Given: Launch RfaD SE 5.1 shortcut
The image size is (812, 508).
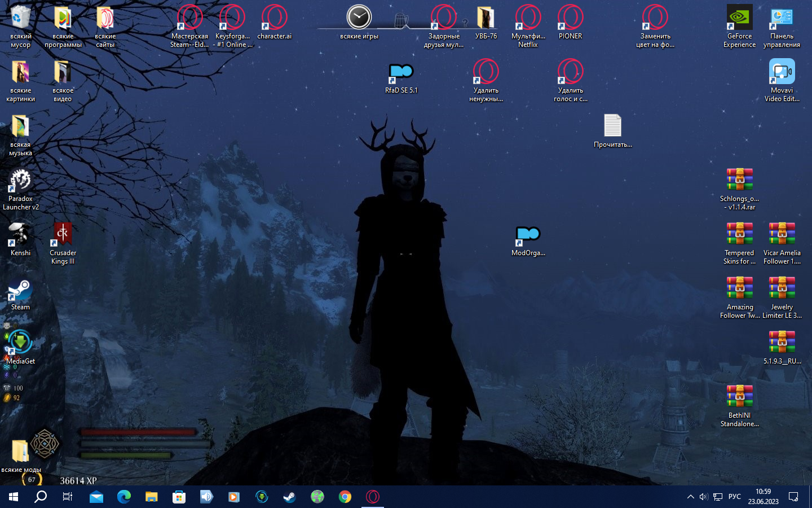Looking at the screenshot, I should tap(401, 77).
